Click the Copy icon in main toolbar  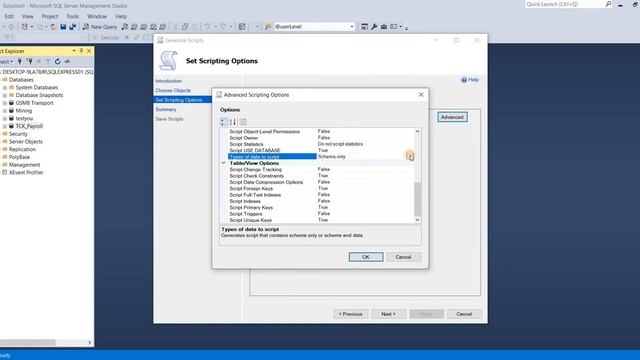click(x=185, y=27)
